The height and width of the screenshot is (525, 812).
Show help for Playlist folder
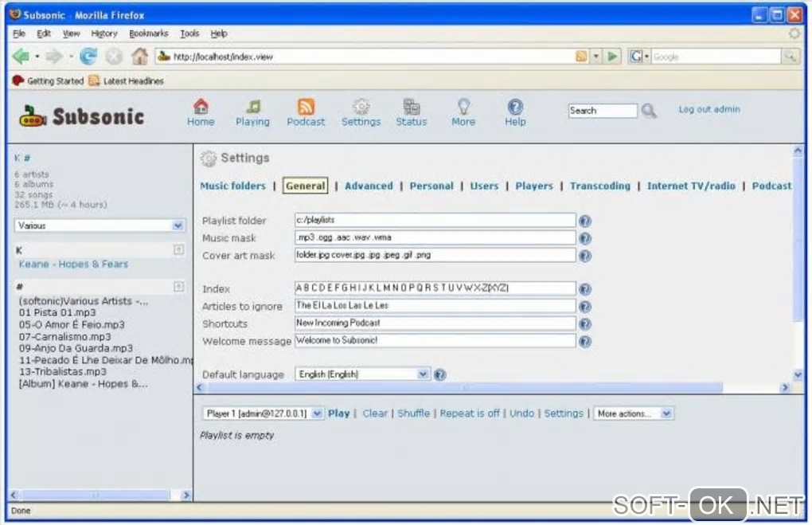pos(585,221)
